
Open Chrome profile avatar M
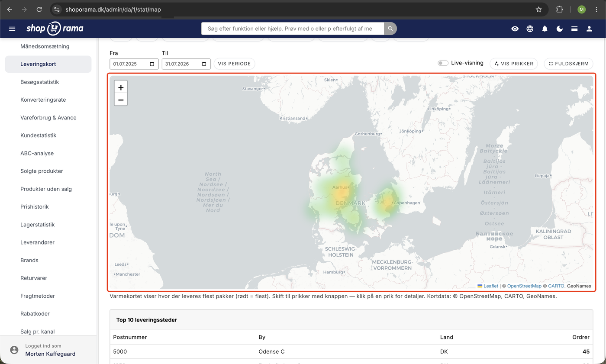point(581,9)
